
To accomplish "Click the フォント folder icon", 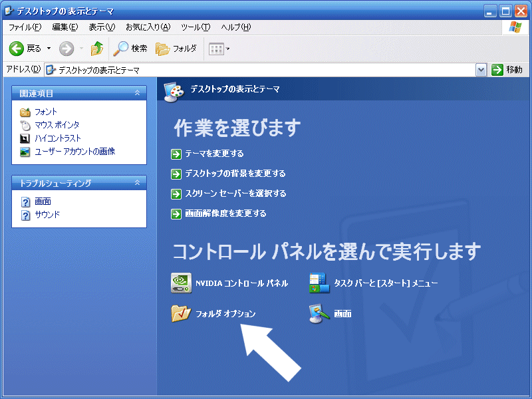I will [25, 112].
